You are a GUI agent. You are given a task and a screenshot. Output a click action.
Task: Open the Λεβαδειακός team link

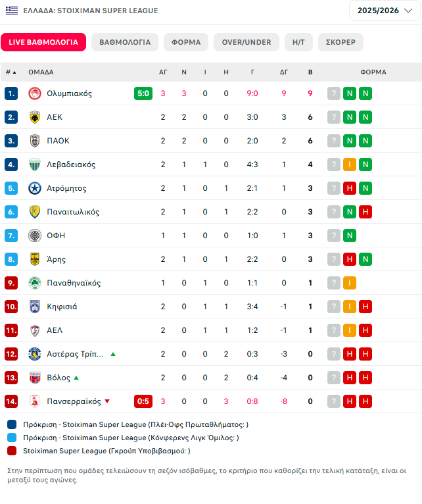coord(71,164)
